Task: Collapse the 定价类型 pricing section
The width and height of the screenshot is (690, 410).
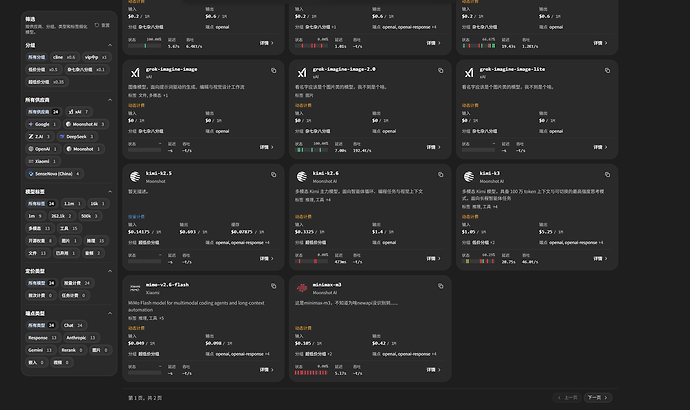Action: click(x=110, y=271)
